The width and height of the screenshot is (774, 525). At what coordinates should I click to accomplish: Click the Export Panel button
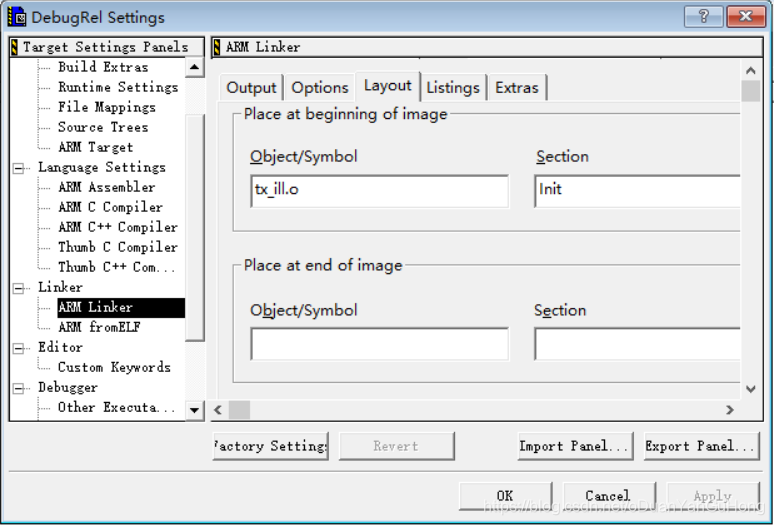click(x=701, y=446)
